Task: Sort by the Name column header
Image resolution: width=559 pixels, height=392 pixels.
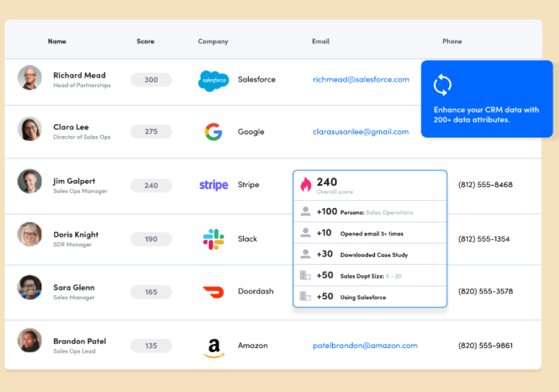Action: pyautogui.click(x=57, y=41)
